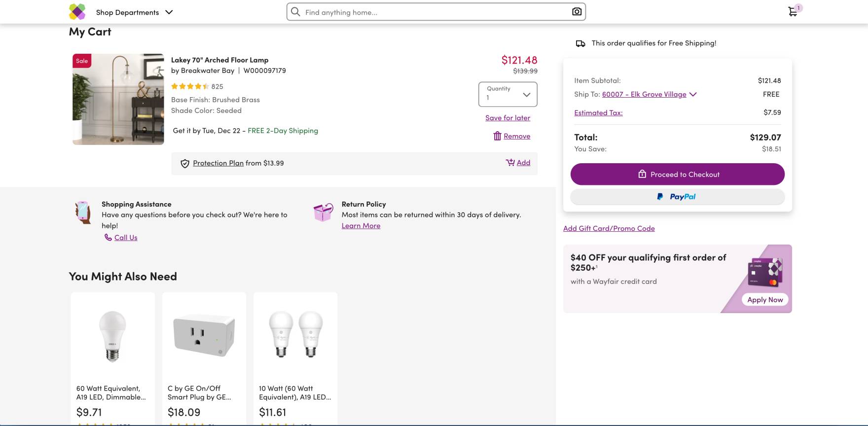The height and width of the screenshot is (426, 868).
Task: Pay with the PayPal button
Action: click(x=677, y=197)
